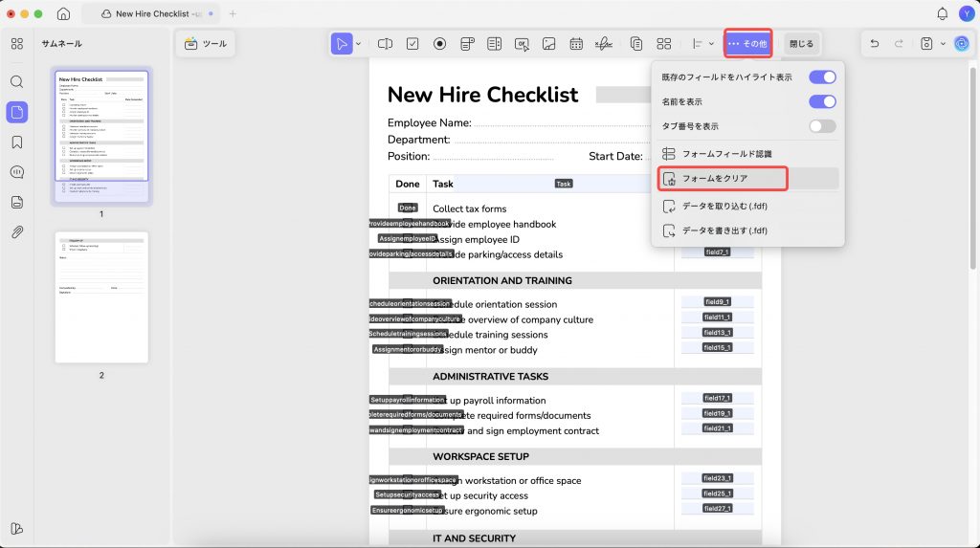Open the bookmarks sidebar icon
The height and width of the screenshot is (548, 980).
click(x=17, y=142)
